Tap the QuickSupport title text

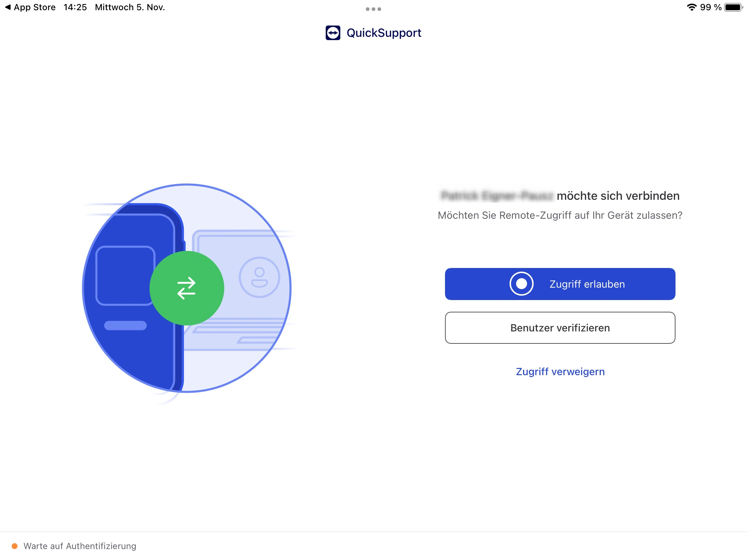pyautogui.click(x=384, y=33)
